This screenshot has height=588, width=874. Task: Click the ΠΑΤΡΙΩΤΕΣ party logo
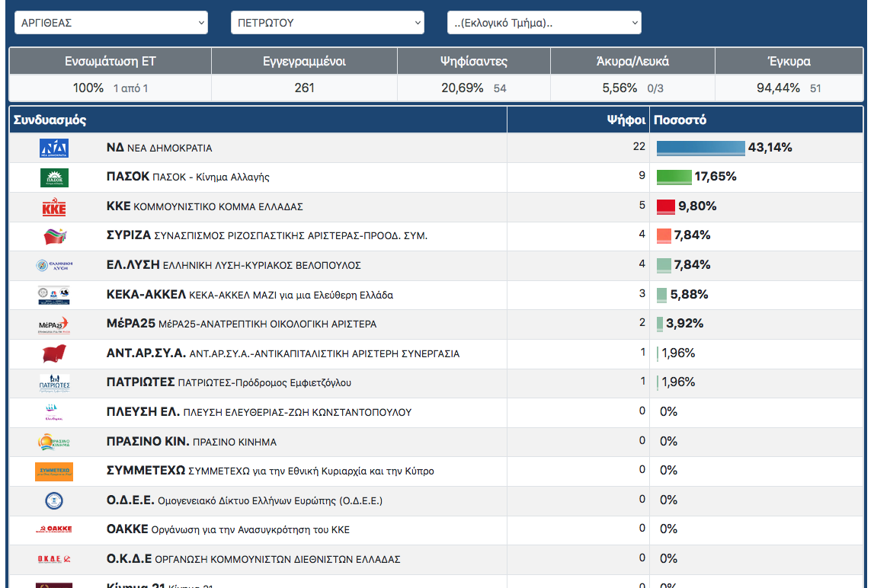[54, 383]
